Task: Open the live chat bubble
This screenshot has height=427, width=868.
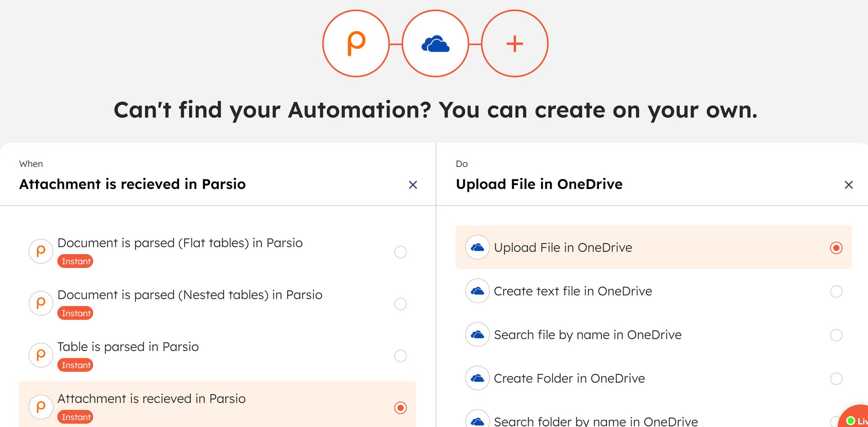Action: coord(856,419)
